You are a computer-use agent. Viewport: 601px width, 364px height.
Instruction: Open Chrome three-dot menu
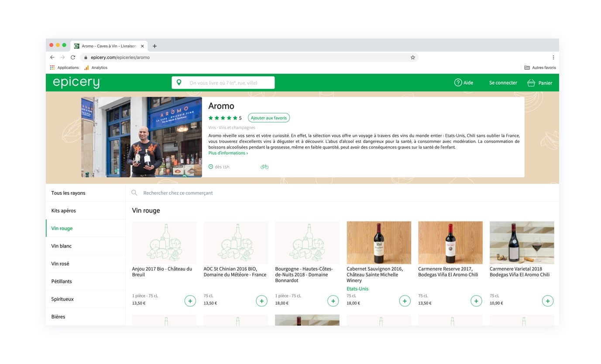[x=553, y=57]
